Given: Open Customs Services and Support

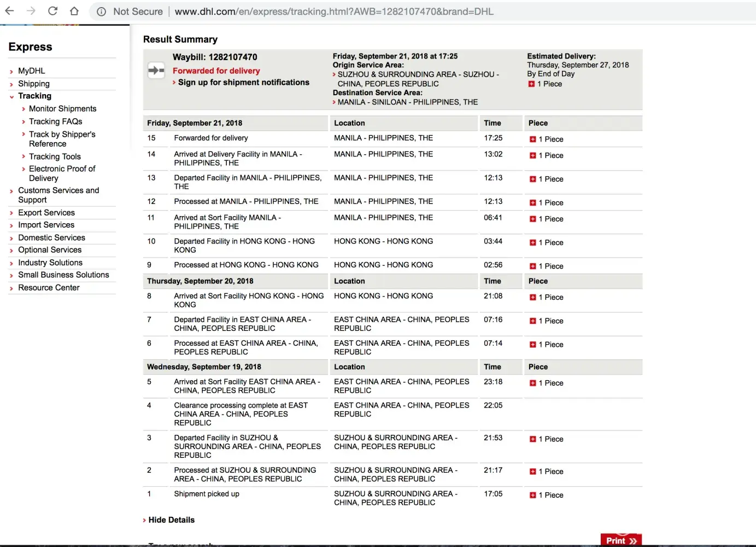Looking at the screenshot, I should (58, 195).
